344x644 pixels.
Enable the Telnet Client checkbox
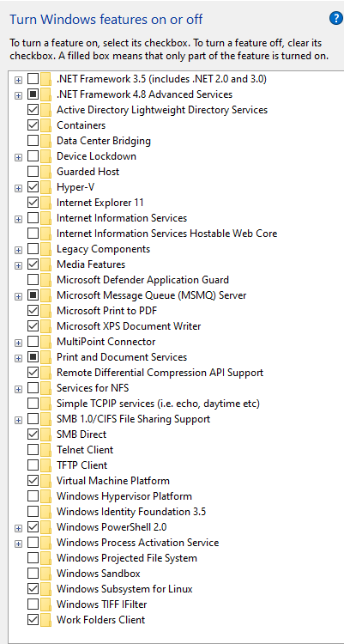(33, 450)
